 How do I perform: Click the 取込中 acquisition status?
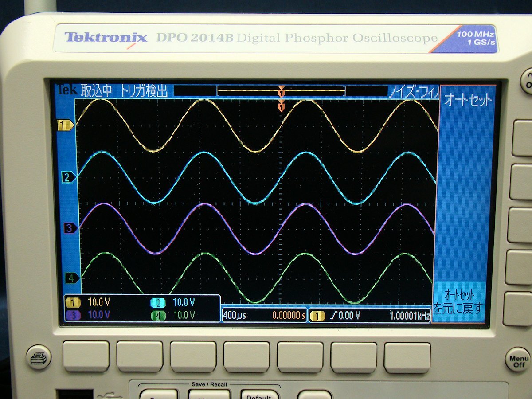click(97, 91)
